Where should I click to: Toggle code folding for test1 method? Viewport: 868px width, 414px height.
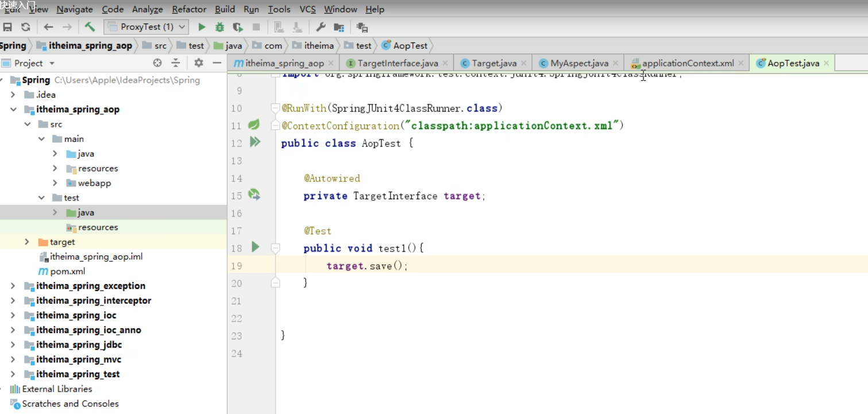tap(275, 248)
